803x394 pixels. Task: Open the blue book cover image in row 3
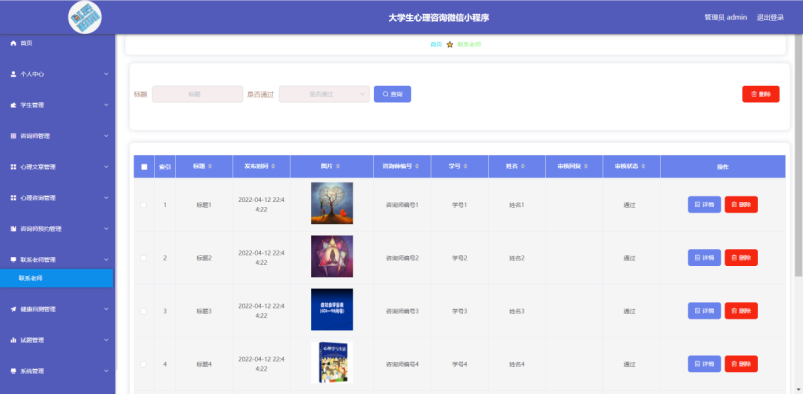click(332, 309)
